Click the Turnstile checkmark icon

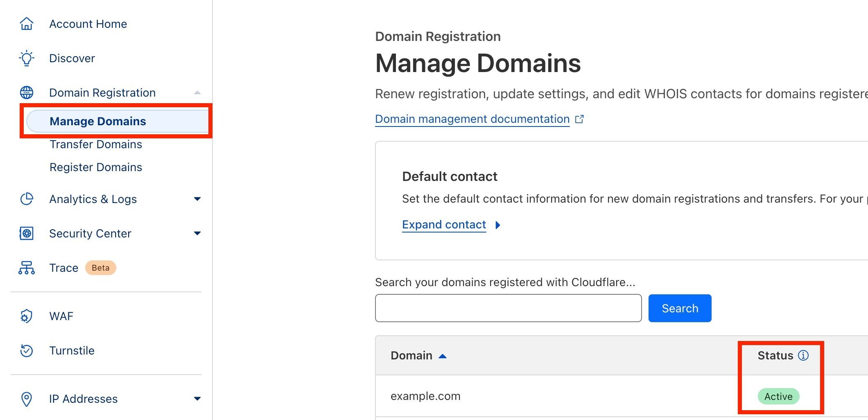[27, 350]
